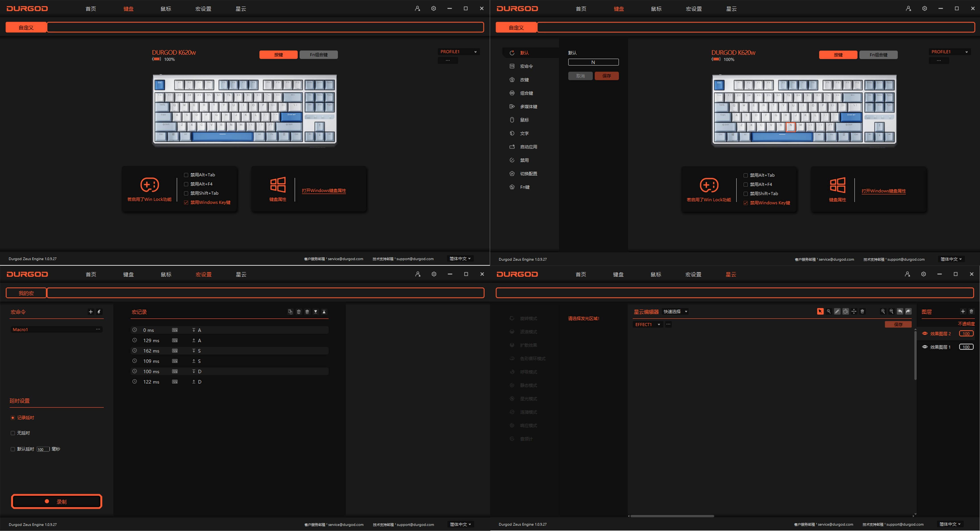Click the 录制 record button
This screenshot has width=980, height=531.
point(57,501)
